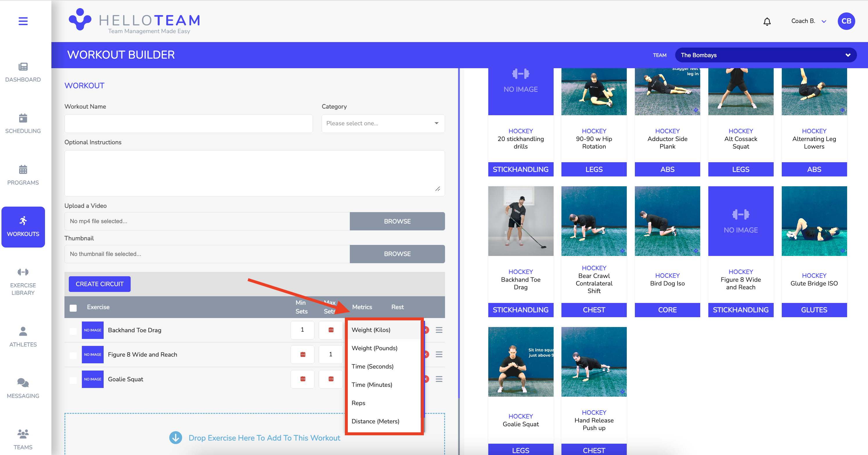This screenshot has height=455, width=868.
Task: Select Workouts in sidebar
Action: (x=23, y=227)
